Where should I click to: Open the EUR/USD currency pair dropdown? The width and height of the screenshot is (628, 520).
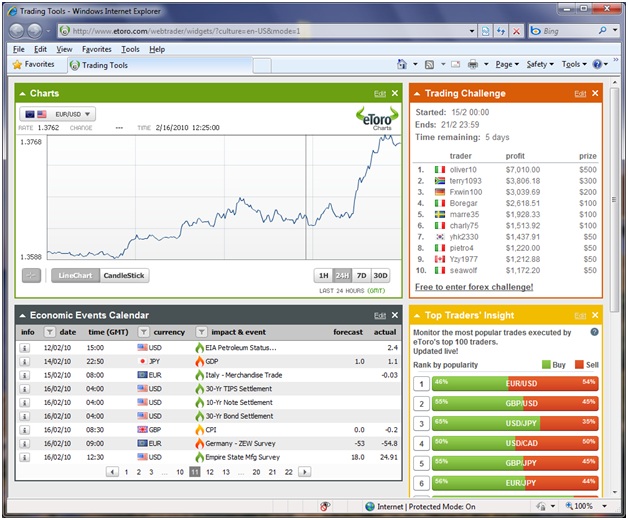pyautogui.click(x=58, y=114)
